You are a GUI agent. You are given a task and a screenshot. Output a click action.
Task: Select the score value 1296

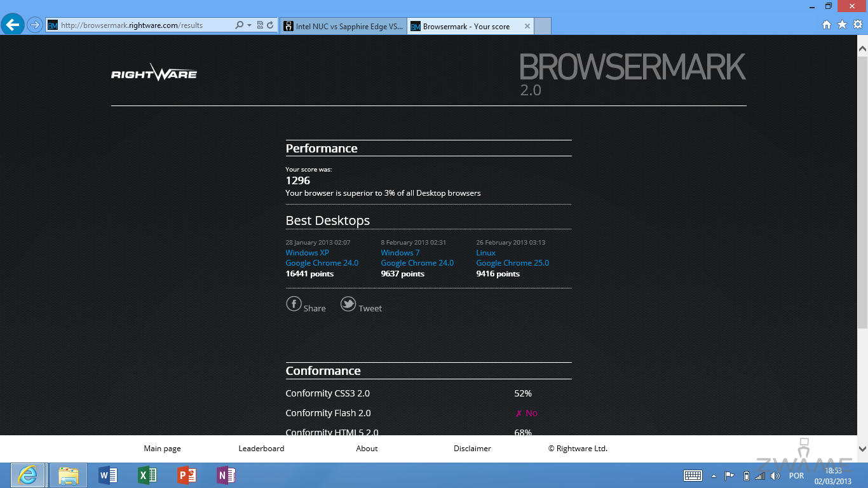click(298, 180)
